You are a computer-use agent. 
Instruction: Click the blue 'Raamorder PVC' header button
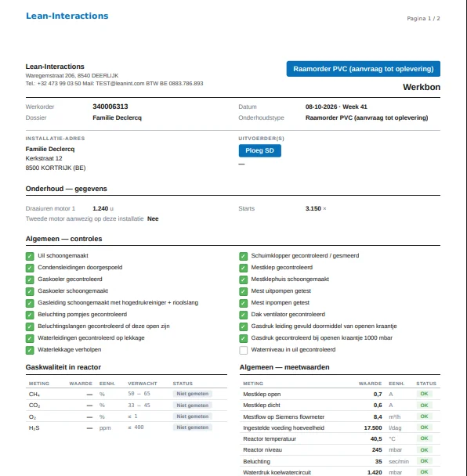[363, 69]
